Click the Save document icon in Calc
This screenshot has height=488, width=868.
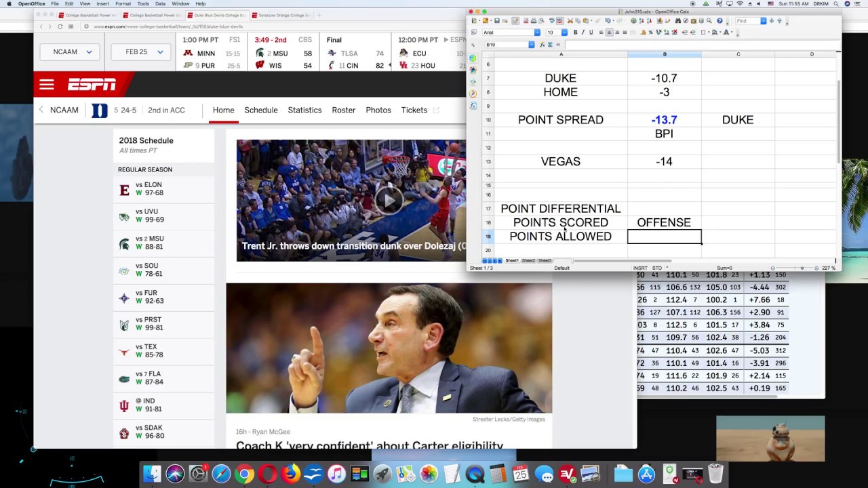click(497, 21)
